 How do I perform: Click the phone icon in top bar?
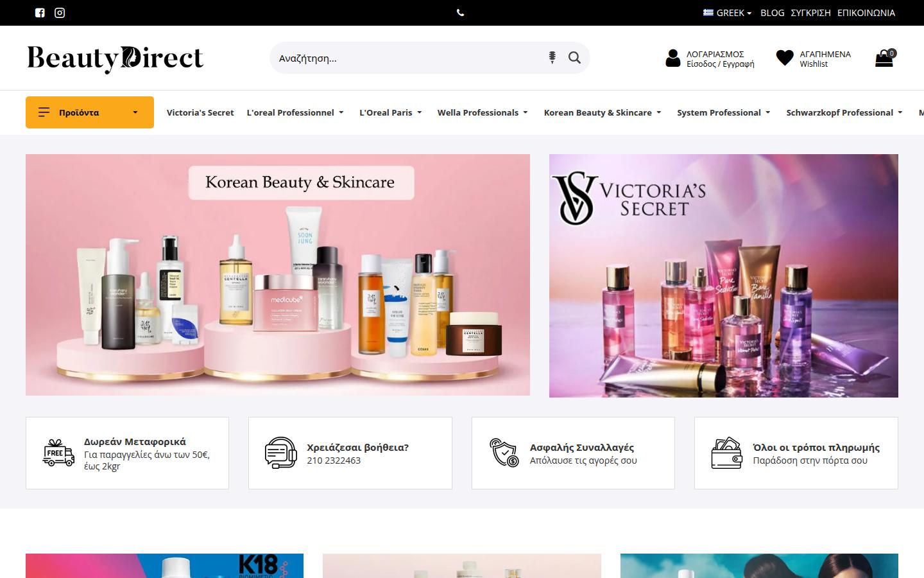(460, 13)
